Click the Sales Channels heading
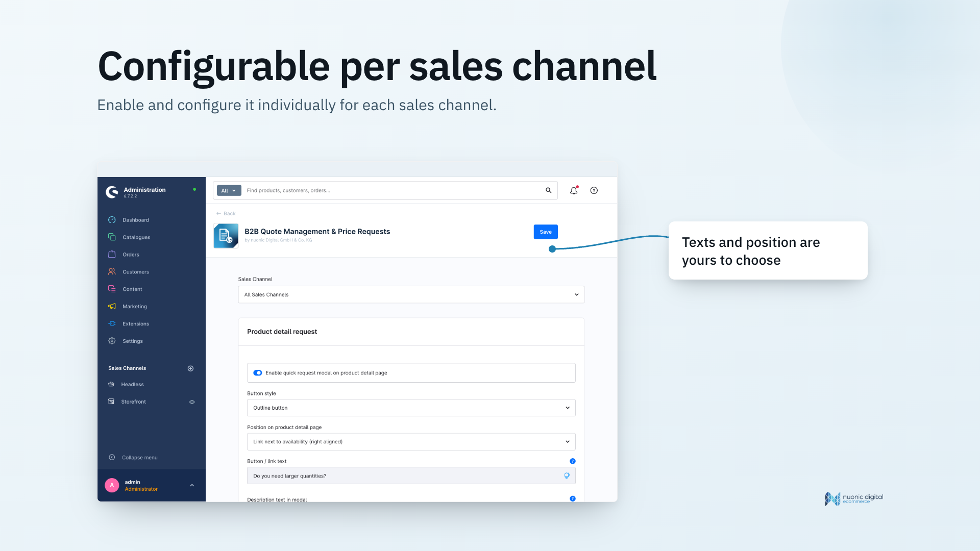The height and width of the screenshot is (551, 980). 127,368
